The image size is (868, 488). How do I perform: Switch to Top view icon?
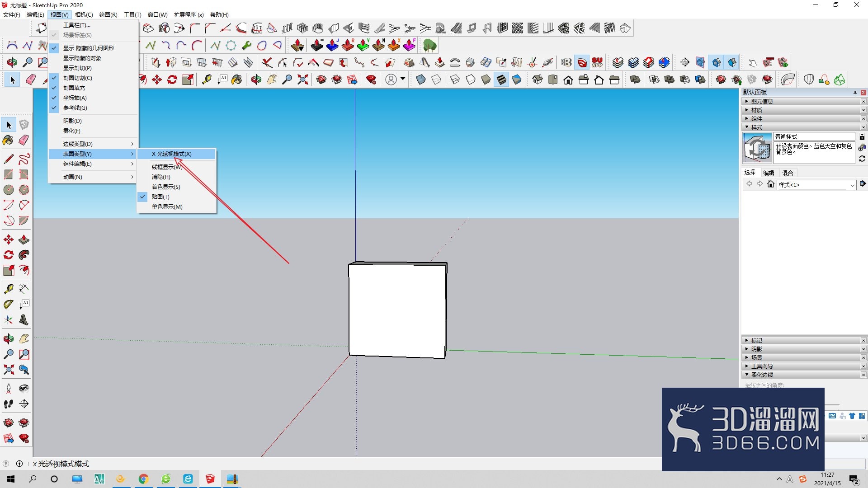pos(553,80)
